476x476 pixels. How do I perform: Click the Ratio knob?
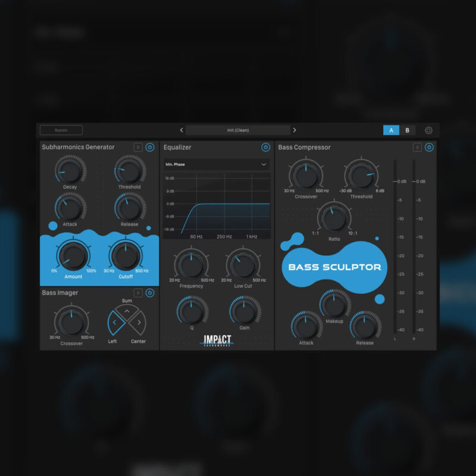[x=334, y=217]
